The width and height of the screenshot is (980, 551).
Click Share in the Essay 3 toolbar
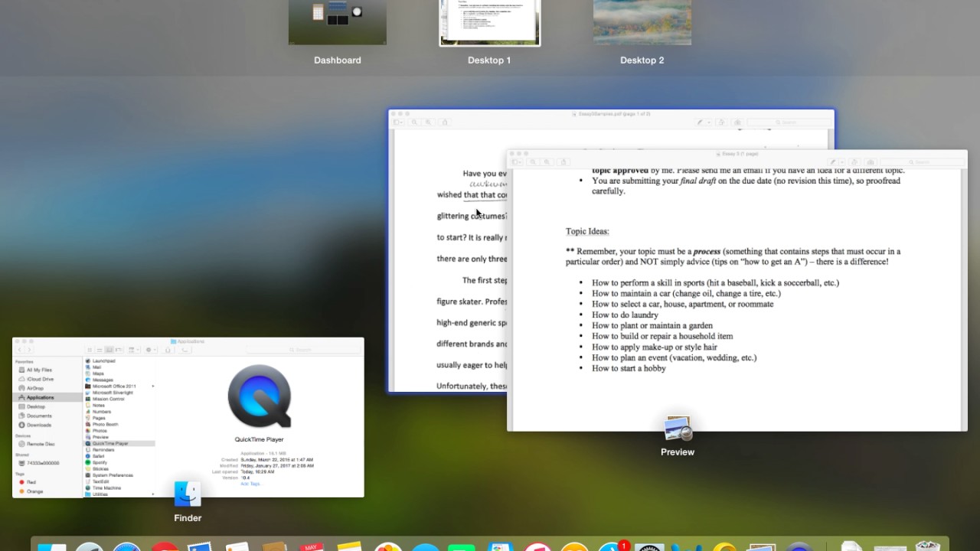tap(563, 162)
